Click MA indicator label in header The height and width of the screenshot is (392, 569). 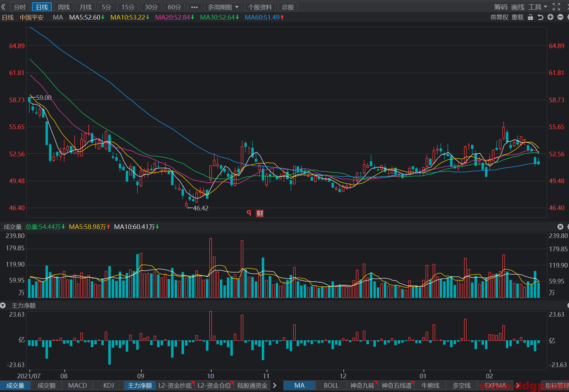58,17
